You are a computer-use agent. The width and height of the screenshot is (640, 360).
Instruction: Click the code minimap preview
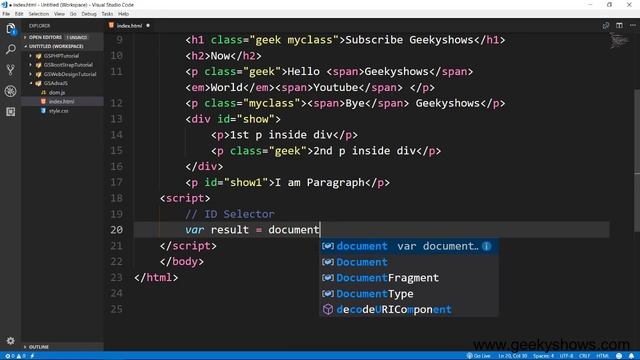coord(620,41)
